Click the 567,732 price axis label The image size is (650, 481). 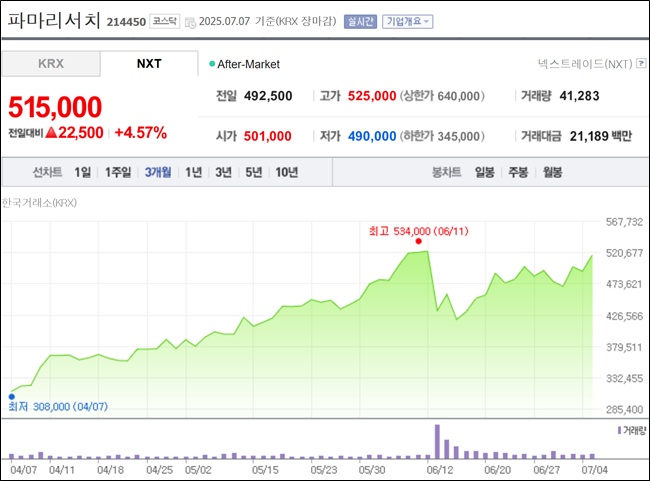tap(624, 222)
